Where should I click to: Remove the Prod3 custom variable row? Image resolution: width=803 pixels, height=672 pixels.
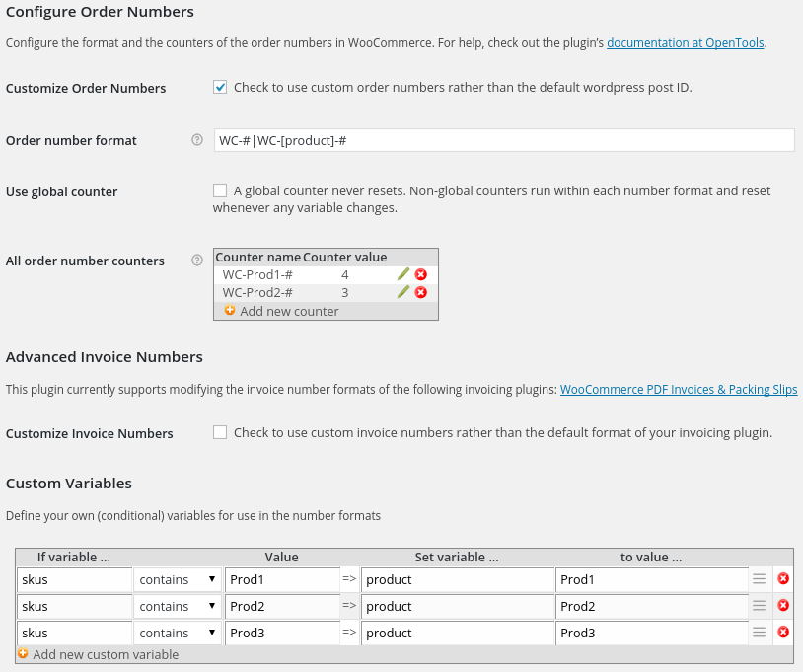pyautogui.click(x=783, y=633)
